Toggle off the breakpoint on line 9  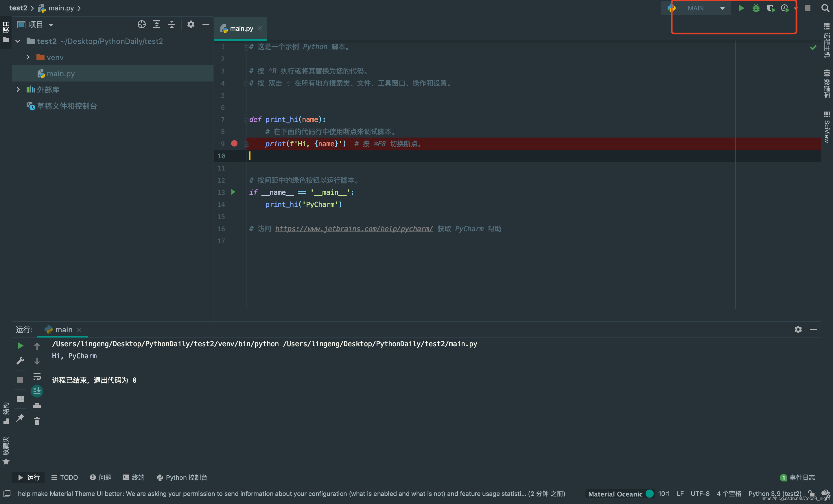click(234, 144)
